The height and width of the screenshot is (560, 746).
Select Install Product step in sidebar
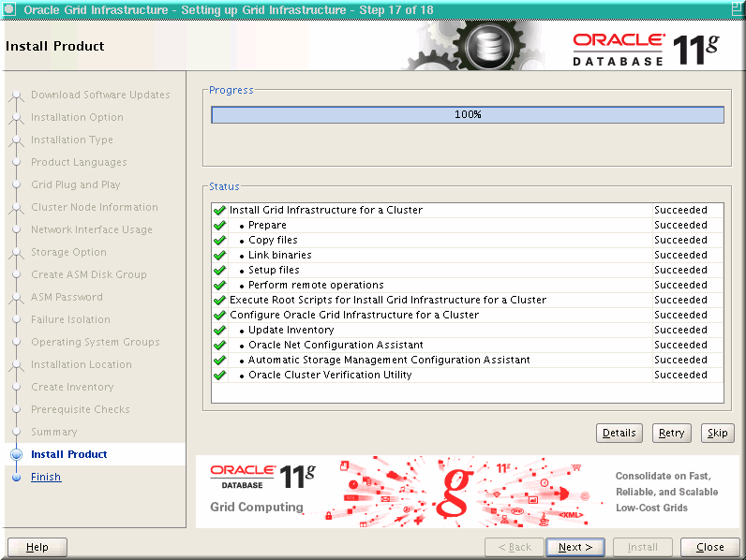click(69, 454)
